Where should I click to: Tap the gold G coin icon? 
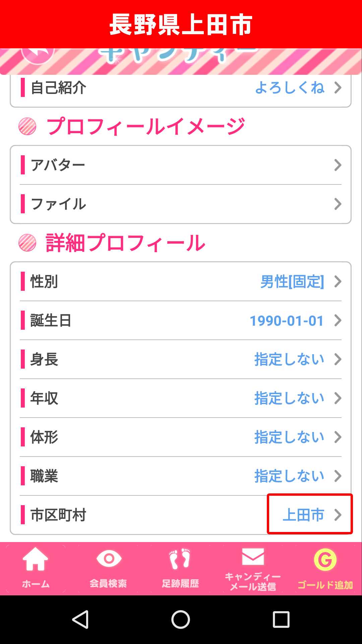coord(325,559)
